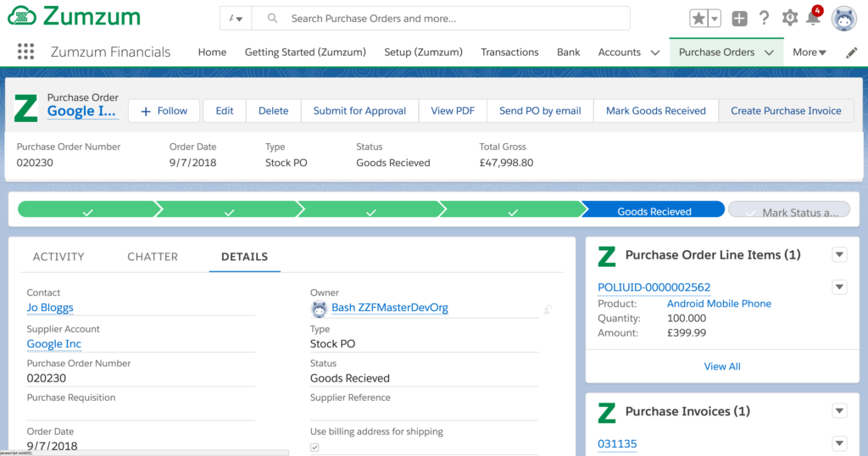Open Setup (Zumzum) tab
Viewport: 868px width, 456px height.
[424, 52]
